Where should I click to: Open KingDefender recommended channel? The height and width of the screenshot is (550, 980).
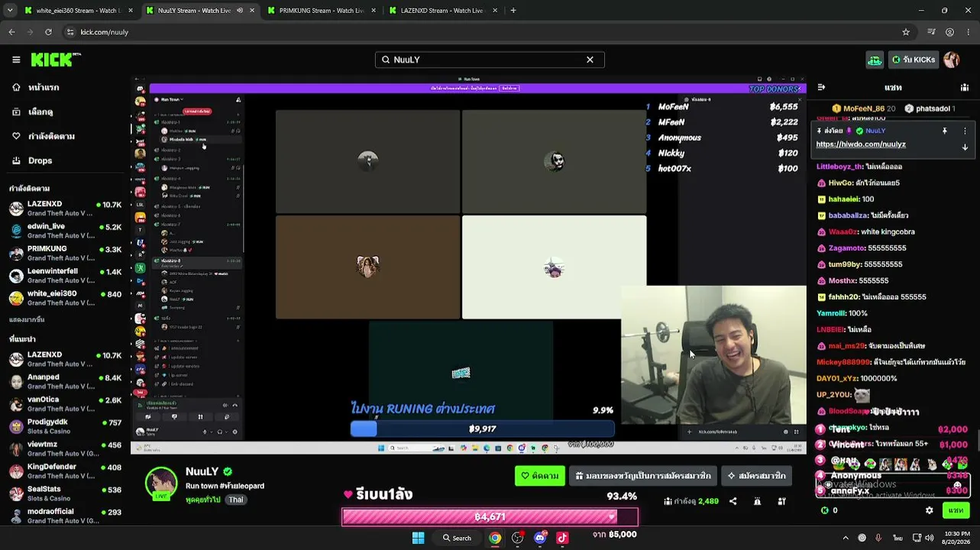click(x=65, y=471)
